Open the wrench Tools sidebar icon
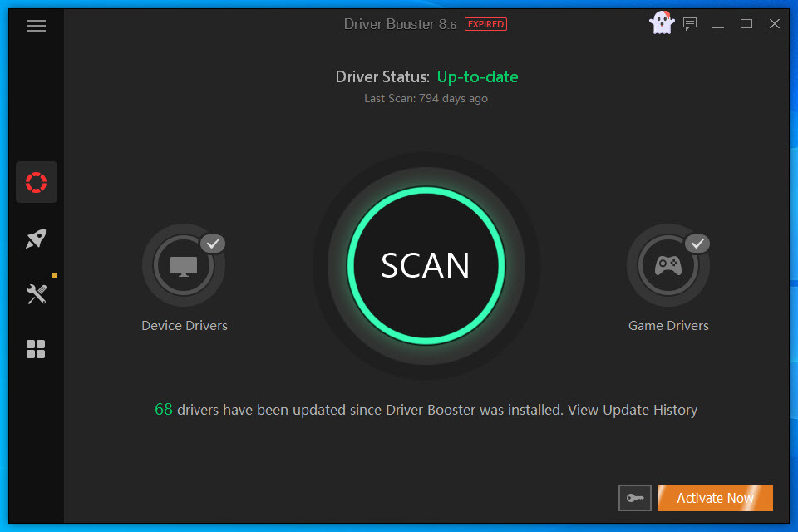Screen dimensions: 798x532 (36, 293)
